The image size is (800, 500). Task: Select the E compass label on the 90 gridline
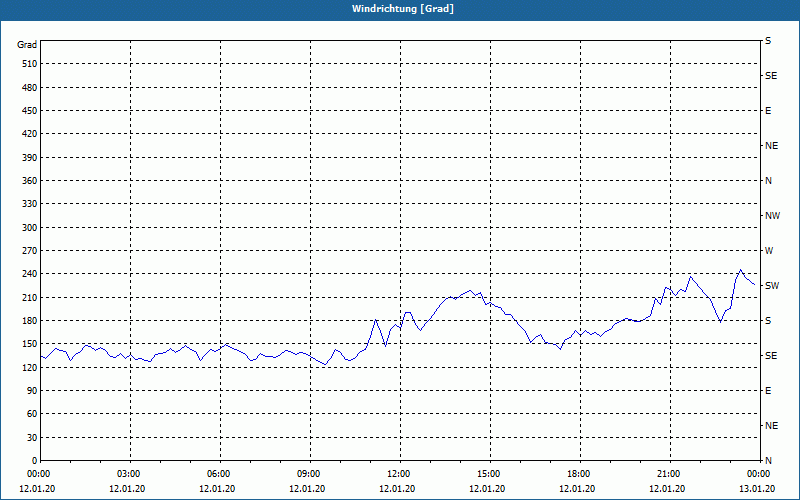coord(768,391)
